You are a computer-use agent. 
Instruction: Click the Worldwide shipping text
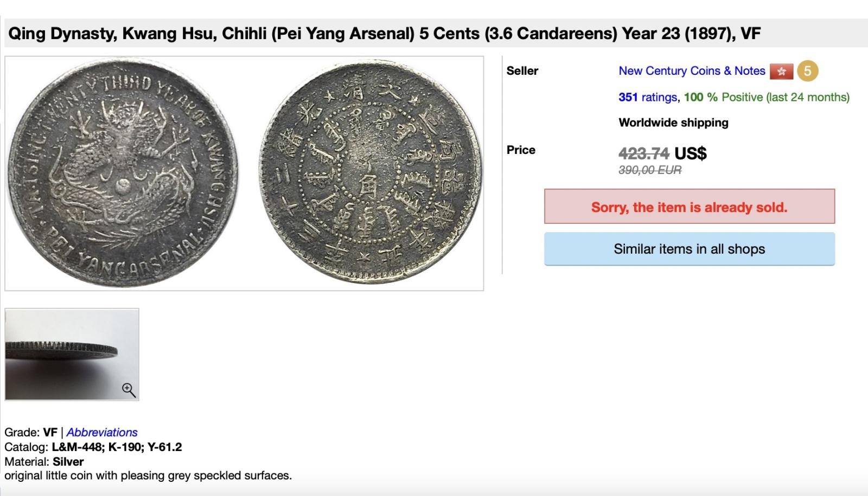(x=673, y=123)
